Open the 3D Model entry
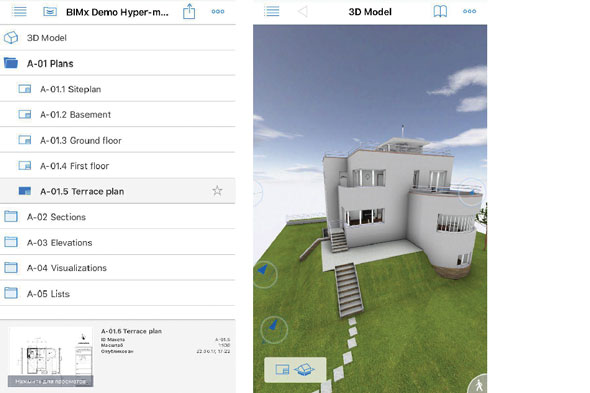 (118, 38)
